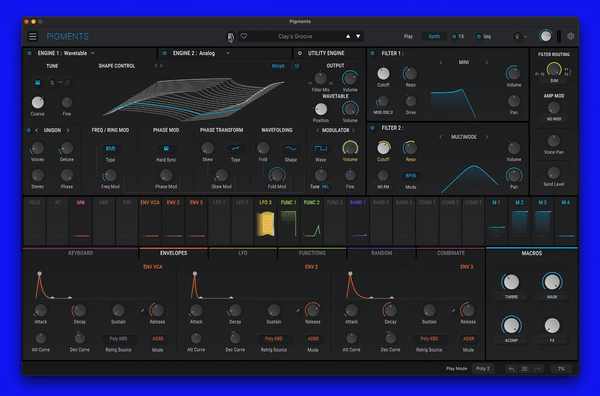Open the hamburger main menu
Screen dimensions: 600x396
coord(33,36)
